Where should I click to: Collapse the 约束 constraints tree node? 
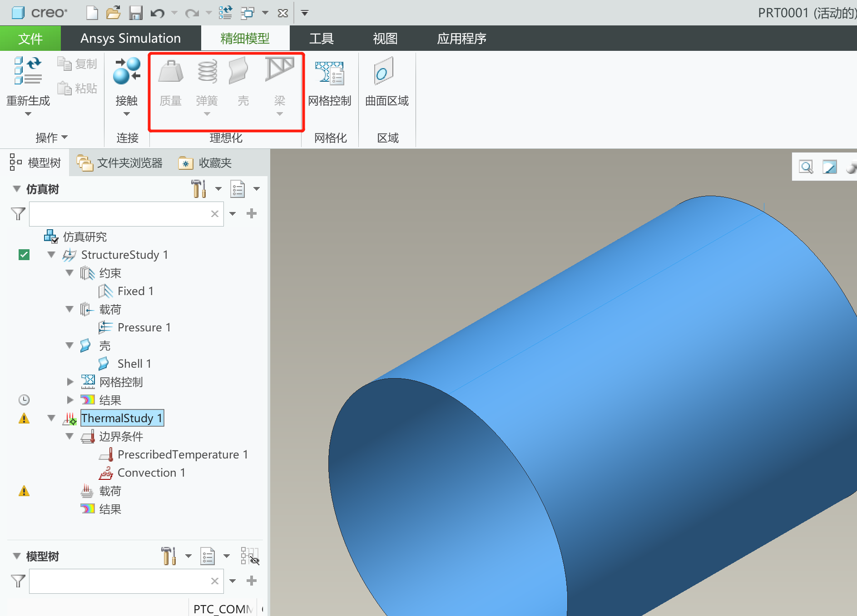[x=69, y=273]
